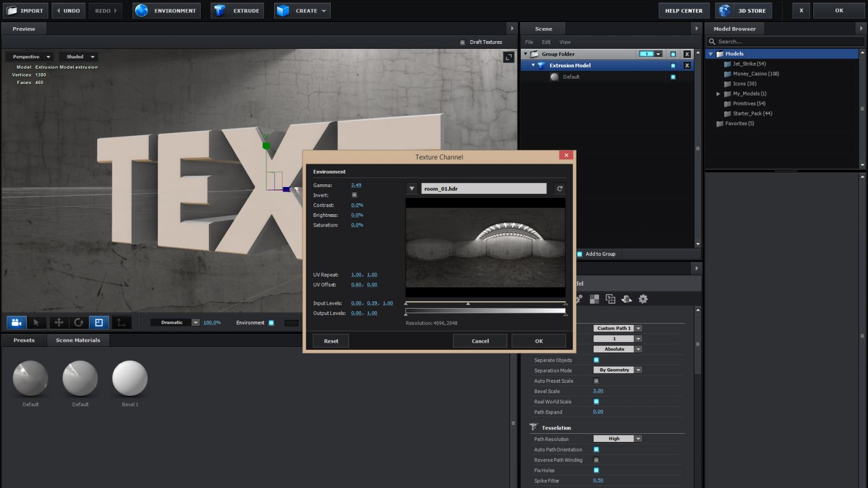This screenshot has width=868, height=488.
Task: Open the gear settings icon above model properties
Action: [x=643, y=299]
